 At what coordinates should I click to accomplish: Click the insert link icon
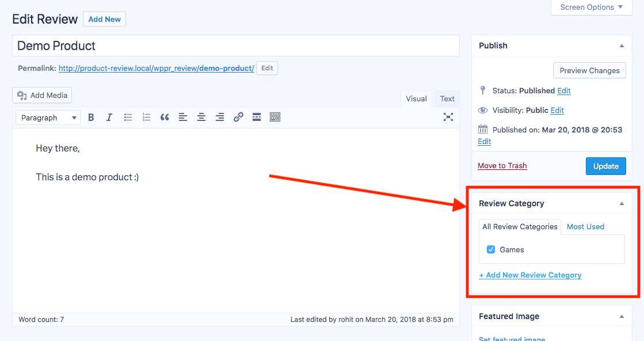coord(238,118)
